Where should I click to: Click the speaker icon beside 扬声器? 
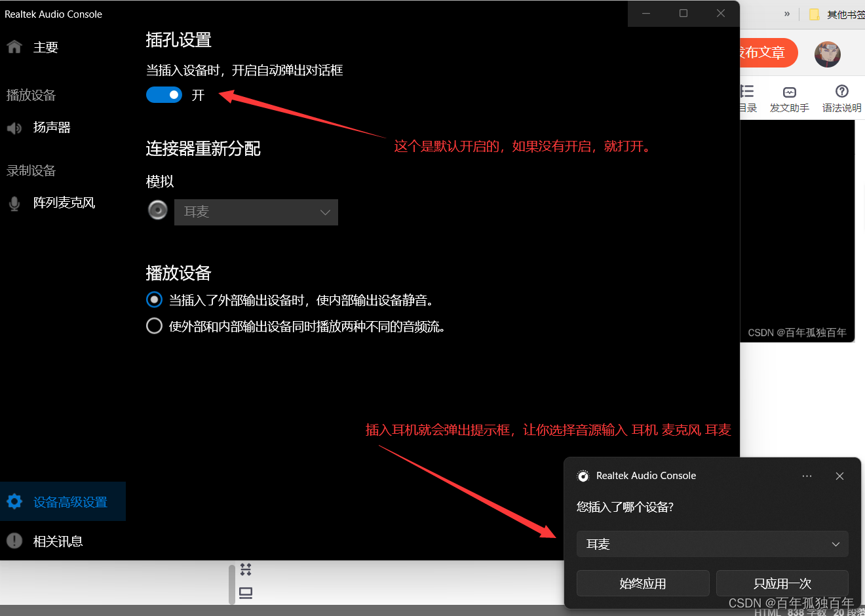(x=14, y=128)
